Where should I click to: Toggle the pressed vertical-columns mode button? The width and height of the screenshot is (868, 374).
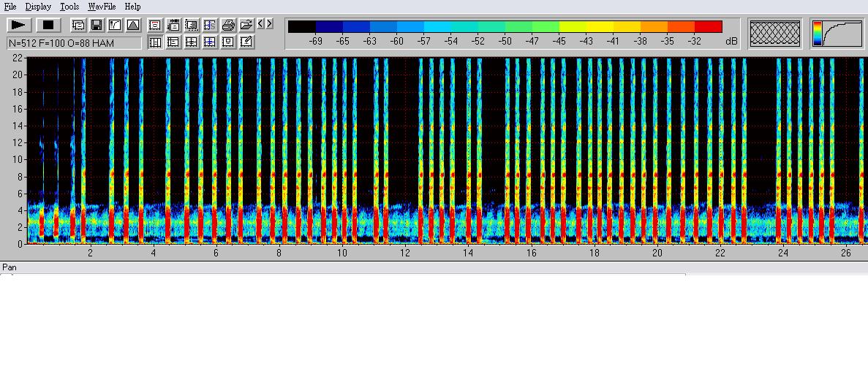[155, 42]
